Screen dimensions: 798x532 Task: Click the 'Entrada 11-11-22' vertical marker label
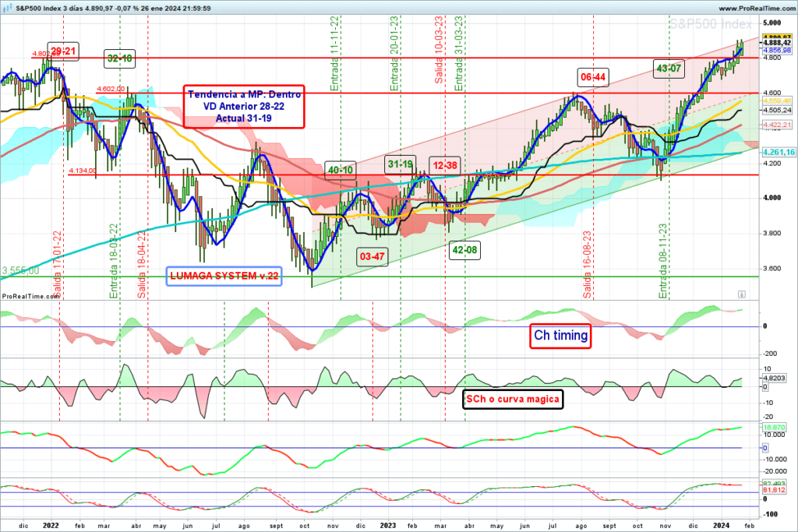coord(334,54)
